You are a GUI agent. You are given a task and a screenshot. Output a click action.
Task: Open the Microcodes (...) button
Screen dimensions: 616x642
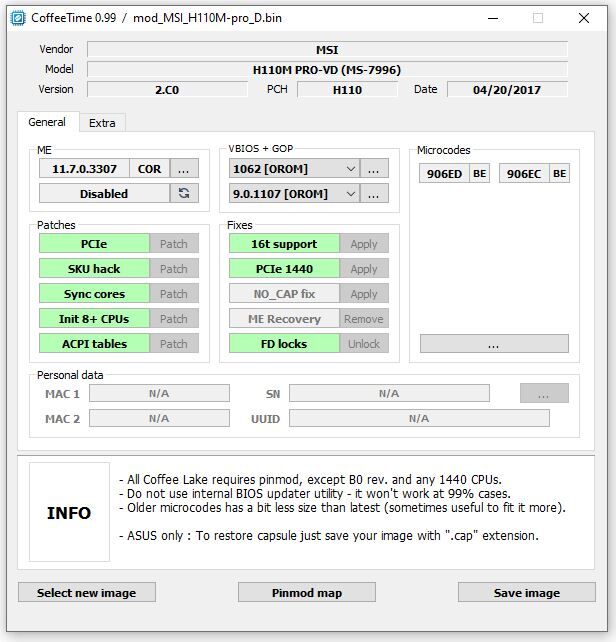494,344
